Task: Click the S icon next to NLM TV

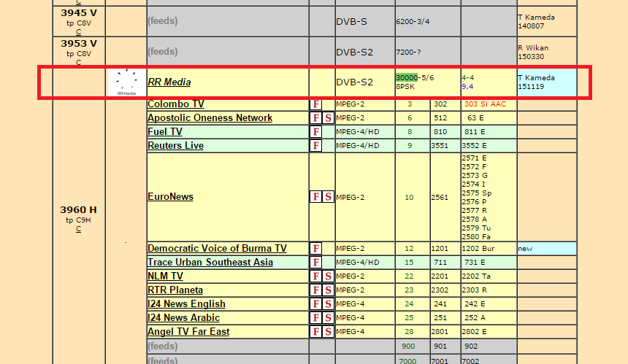Action: tap(328, 276)
